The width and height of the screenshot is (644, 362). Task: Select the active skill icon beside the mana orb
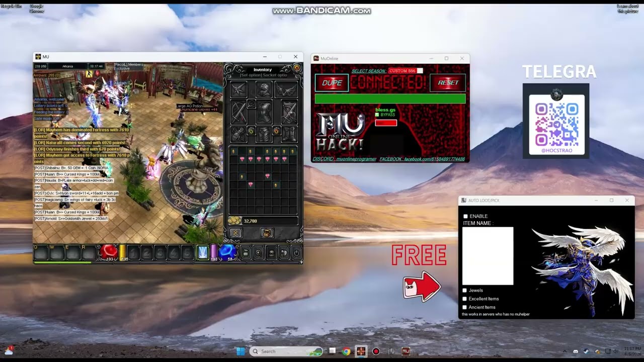tap(203, 252)
